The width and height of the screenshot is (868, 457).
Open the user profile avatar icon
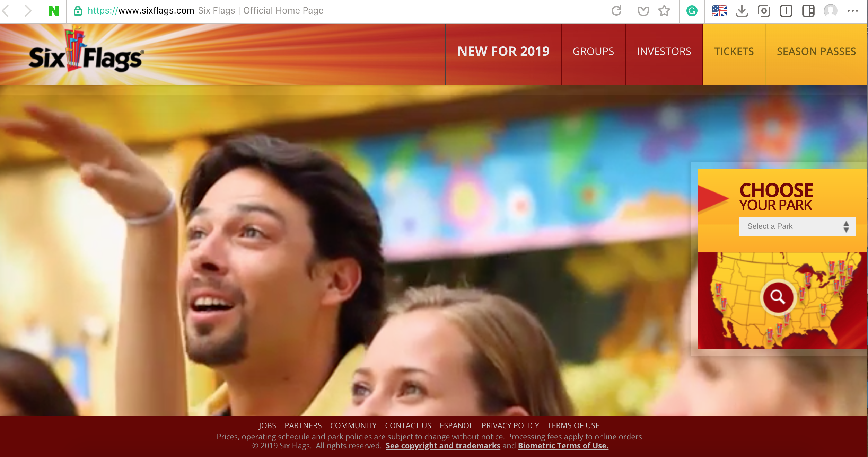point(830,11)
